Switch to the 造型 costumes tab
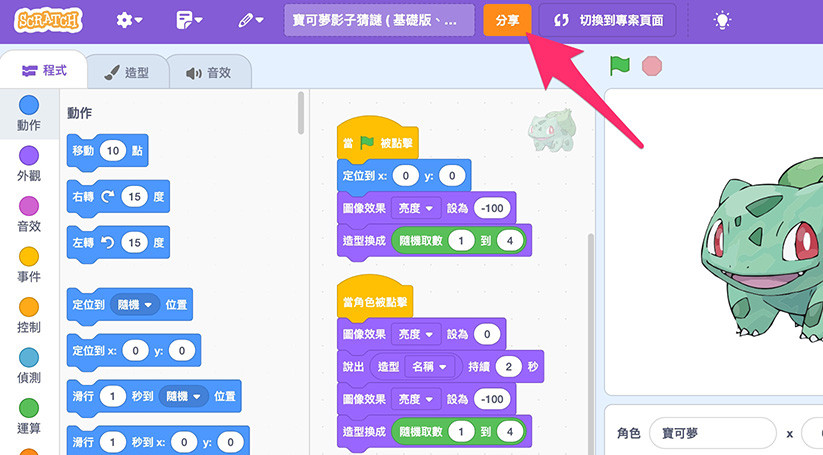 [x=127, y=72]
